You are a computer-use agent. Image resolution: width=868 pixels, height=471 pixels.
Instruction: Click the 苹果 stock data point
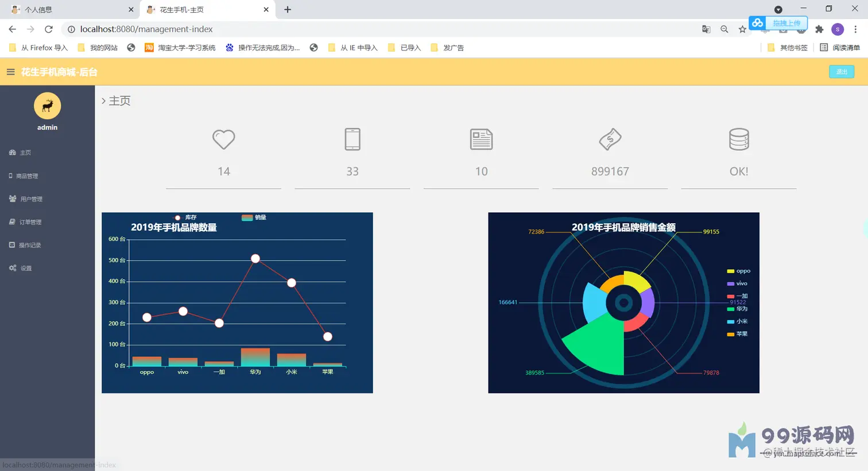pos(328,337)
